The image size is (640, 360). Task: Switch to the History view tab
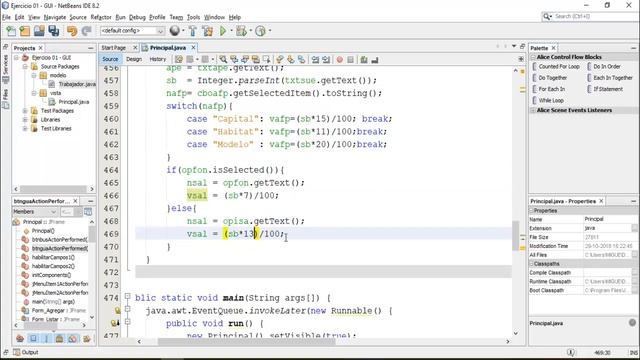(x=158, y=59)
